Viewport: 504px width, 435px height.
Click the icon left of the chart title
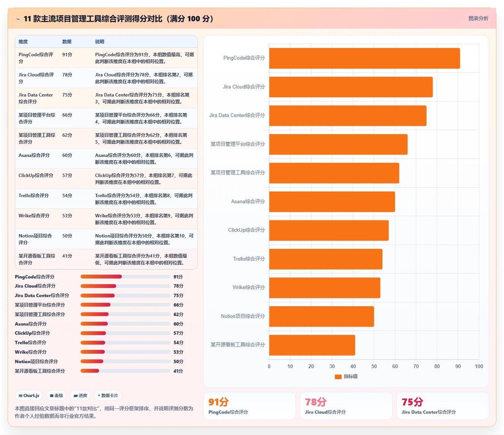click(18, 19)
